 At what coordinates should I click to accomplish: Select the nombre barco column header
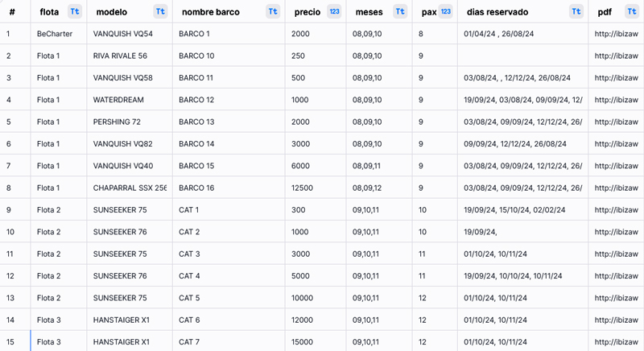point(210,12)
